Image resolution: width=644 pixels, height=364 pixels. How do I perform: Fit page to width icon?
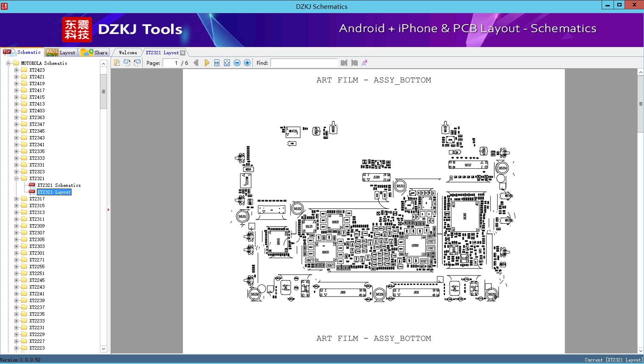click(217, 63)
